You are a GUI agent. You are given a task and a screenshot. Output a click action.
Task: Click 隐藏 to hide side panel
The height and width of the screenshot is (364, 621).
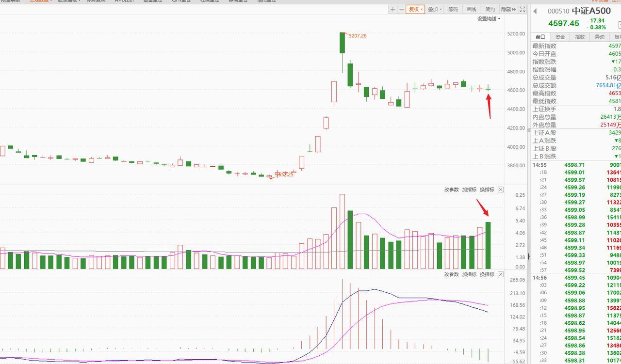(508, 9)
